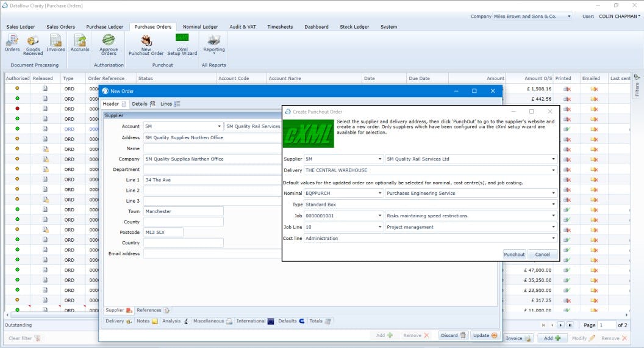Viewport: 644px width, 348px height.
Task: Open References sub-tab in New Order
Action: tap(153, 310)
